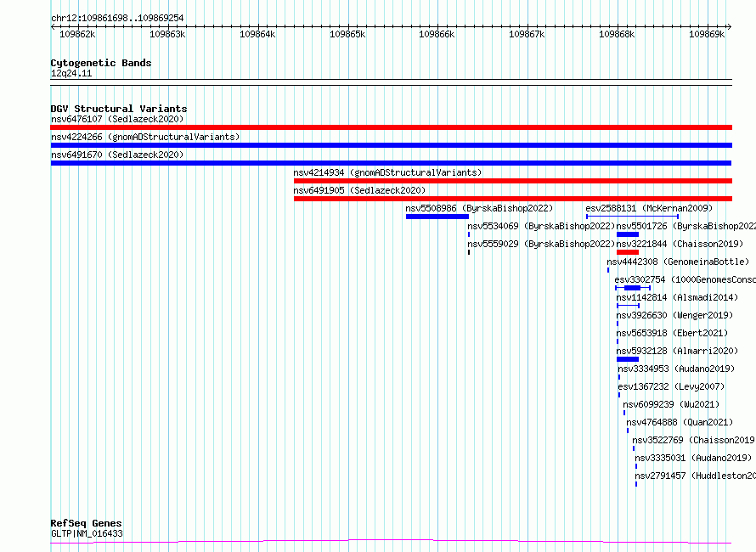Click the nsv5508986 (ByrskaBishop2022) label
Image resolution: width=756 pixels, height=552 pixels.
tap(479, 208)
